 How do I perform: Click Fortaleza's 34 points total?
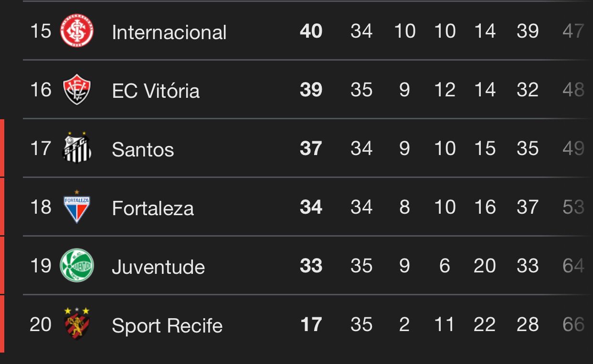point(311,208)
